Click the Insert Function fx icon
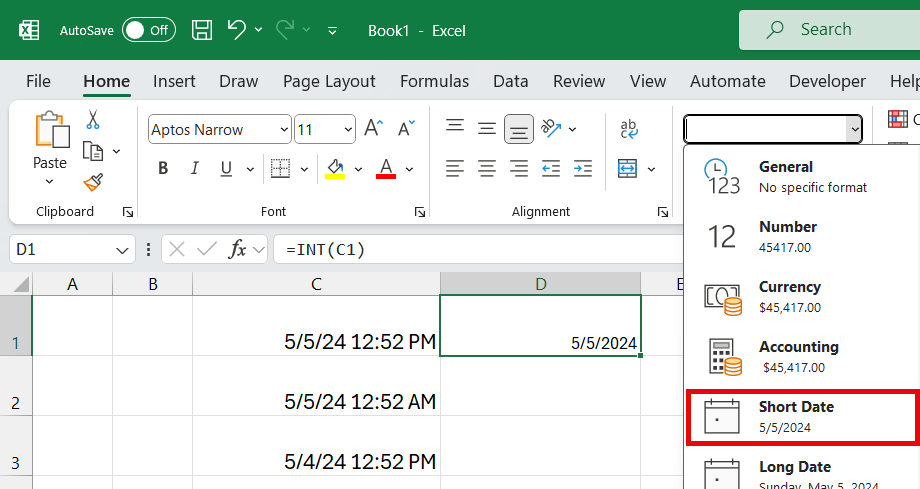Image resolution: width=920 pixels, height=489 pixels. click(237, 250)
